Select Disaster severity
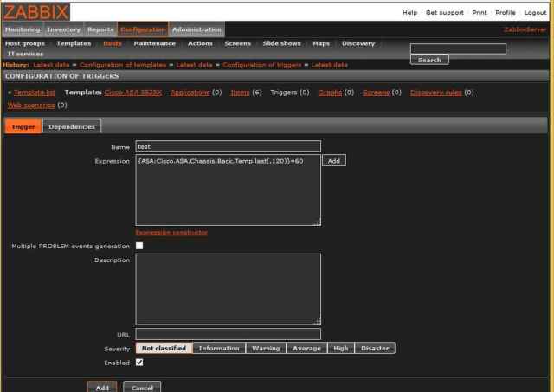 pyautogui.click(x=375, y=348)
